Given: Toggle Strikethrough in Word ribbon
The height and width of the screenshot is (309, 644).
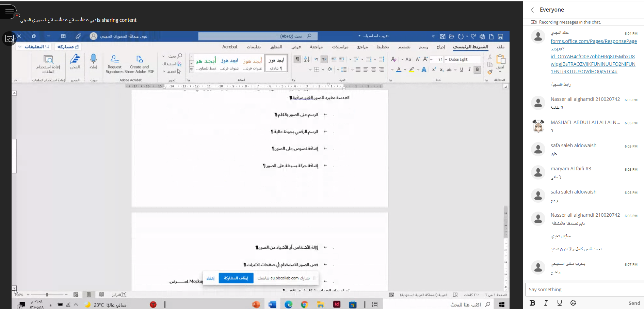Looking at the screenshot, I should click(449, 69).
